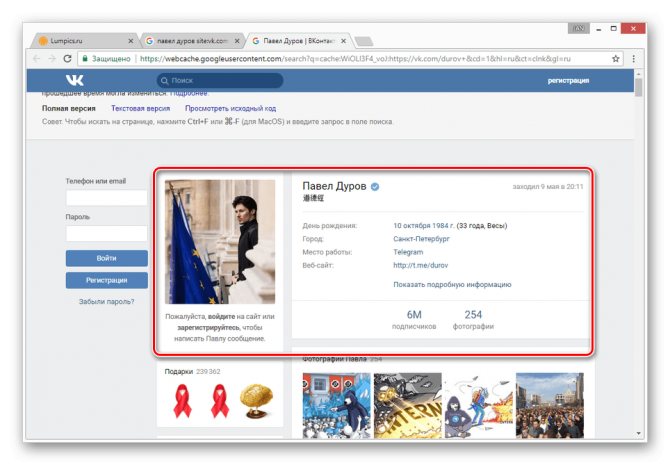Open the profile photo of Павел Дуров
Image resolution: width=670 pixels, height=465 pixels.
(x=220, y=241)
